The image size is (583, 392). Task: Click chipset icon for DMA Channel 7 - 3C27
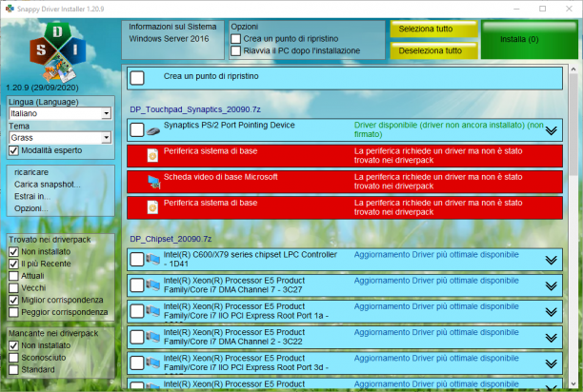(152, 285)
